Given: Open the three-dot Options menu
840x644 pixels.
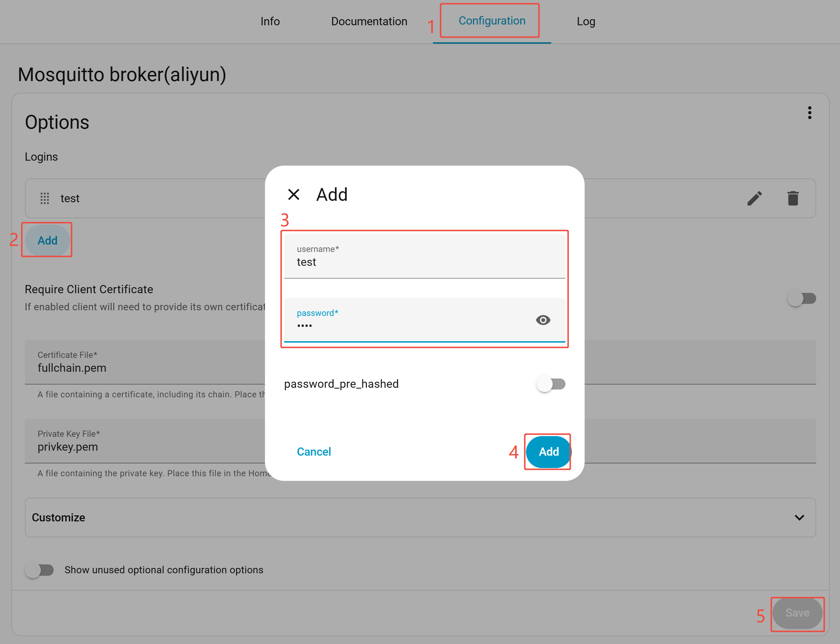Looking at the screenshot, I should 809,113.
